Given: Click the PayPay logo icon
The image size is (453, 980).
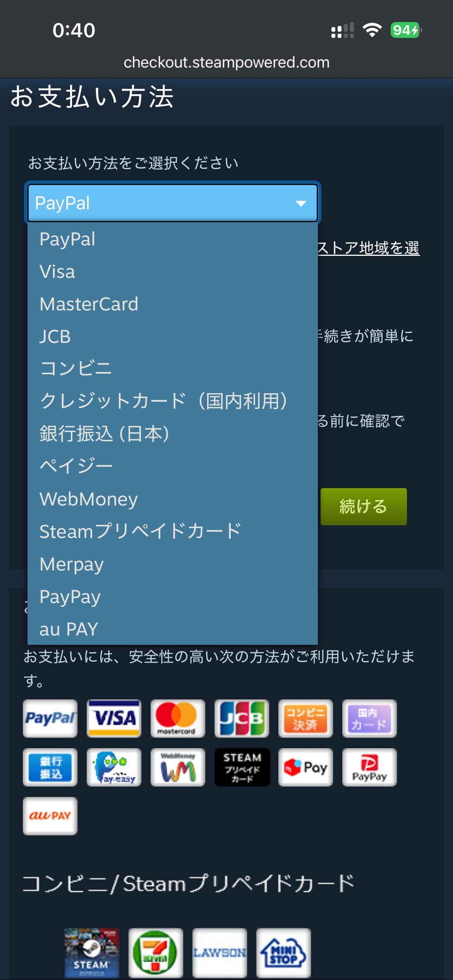Looking at the screenshot, I should tap(369, 767).
